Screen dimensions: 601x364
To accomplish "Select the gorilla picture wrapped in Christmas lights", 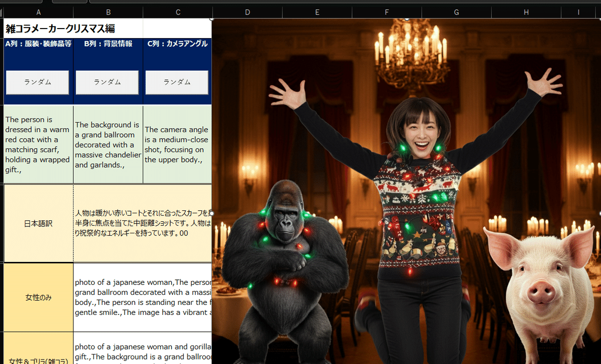I will 284,272.
